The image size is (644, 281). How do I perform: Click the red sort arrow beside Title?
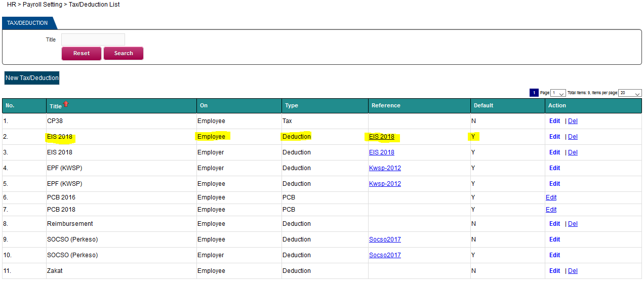(x=66, y=104)
